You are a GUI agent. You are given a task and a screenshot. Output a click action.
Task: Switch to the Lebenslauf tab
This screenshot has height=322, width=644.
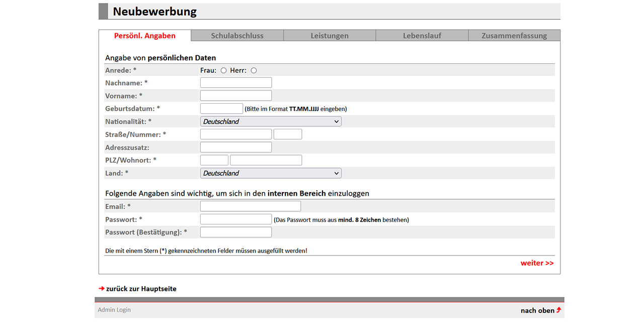pos(422,35)
